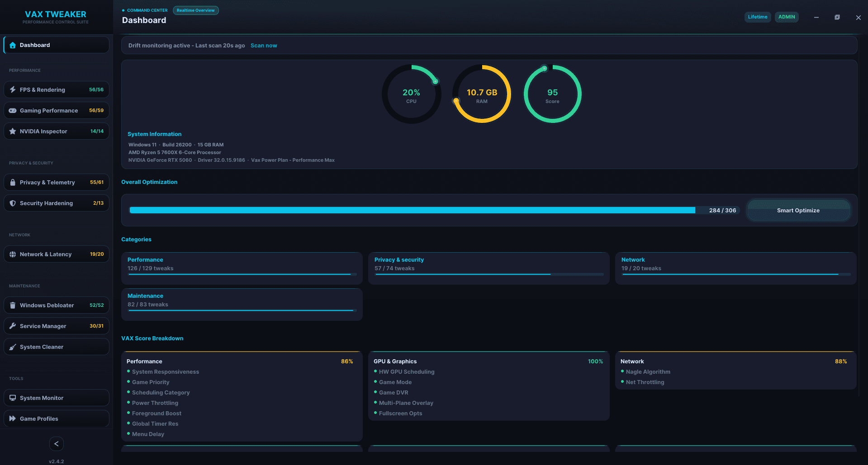Select the Realtime Overview badge

195,10
